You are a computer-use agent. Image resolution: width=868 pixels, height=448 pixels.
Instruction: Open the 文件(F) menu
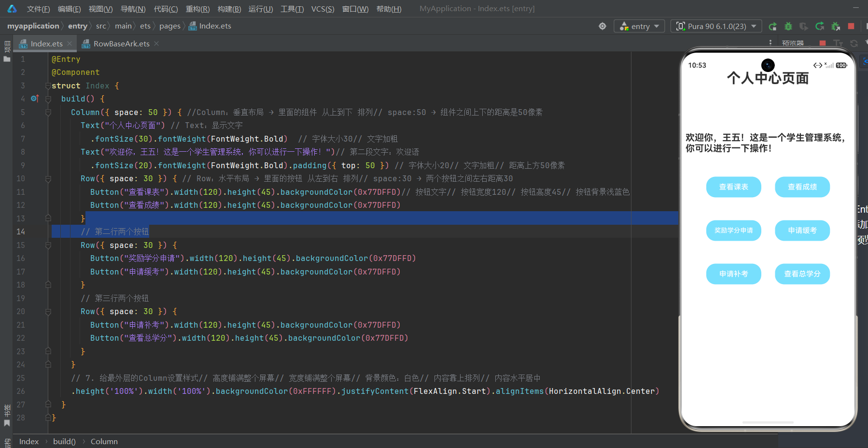pyautogui.click(x=38, y=9)
